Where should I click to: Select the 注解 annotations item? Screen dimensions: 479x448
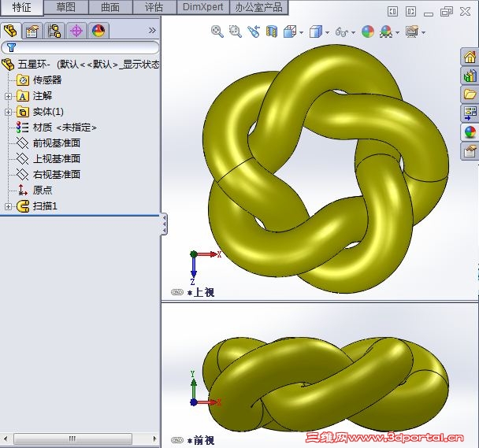34,96
